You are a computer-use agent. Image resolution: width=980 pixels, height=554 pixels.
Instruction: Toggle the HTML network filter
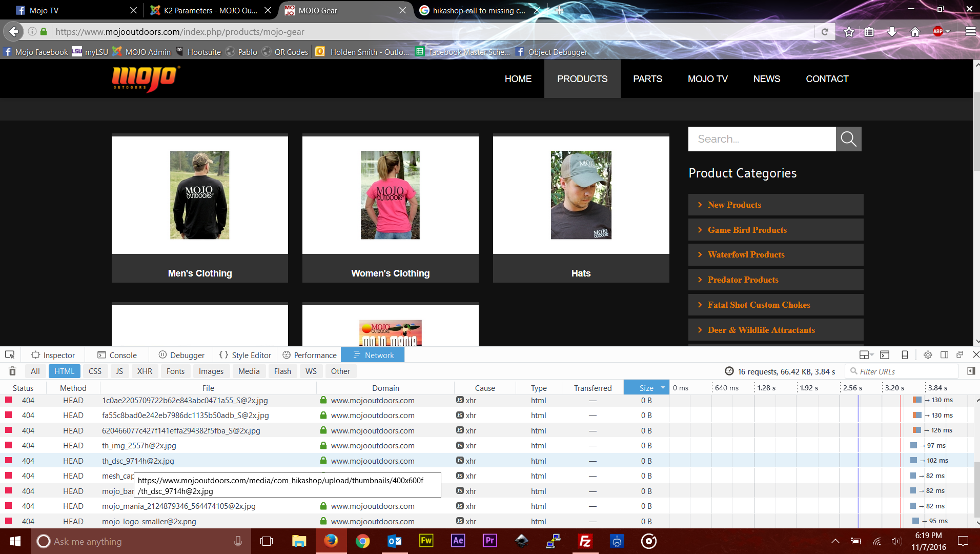(65, 371)
